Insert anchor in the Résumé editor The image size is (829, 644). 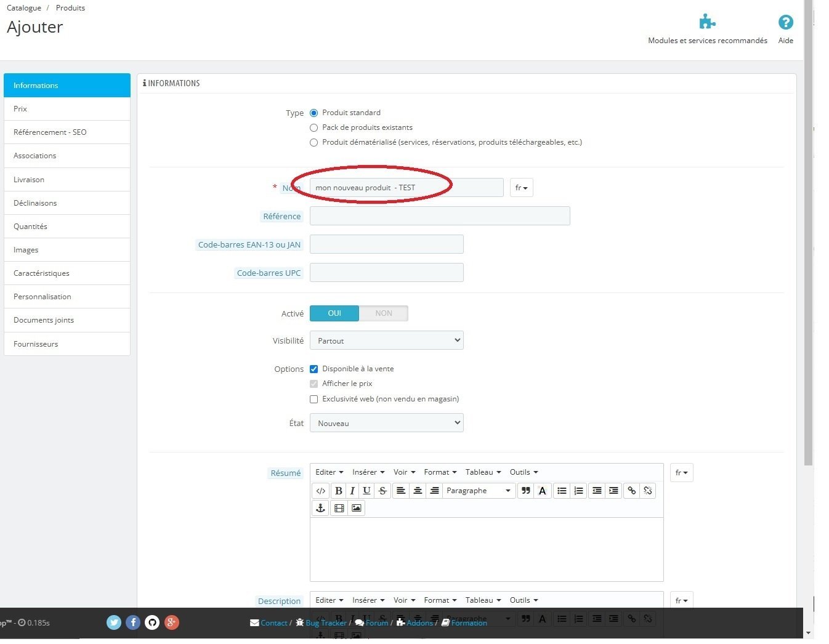pyautogui.click(x=321, y=508)
